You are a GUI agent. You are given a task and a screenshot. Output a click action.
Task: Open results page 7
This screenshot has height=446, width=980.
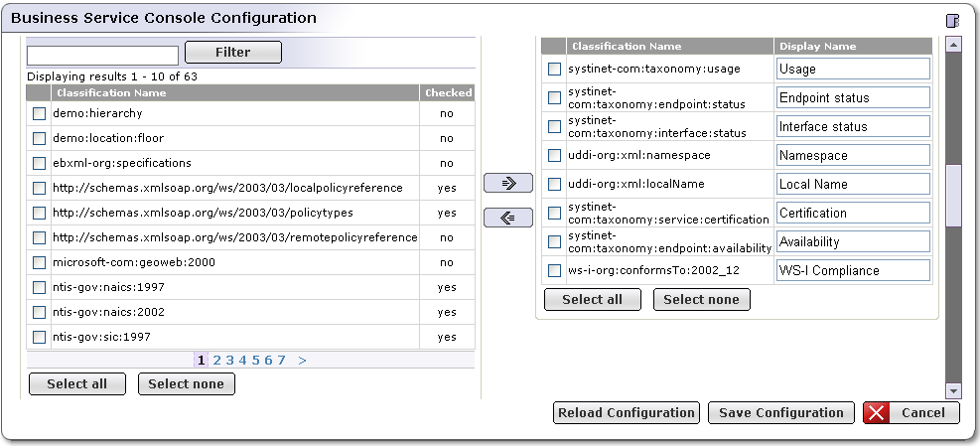point(281,361)
